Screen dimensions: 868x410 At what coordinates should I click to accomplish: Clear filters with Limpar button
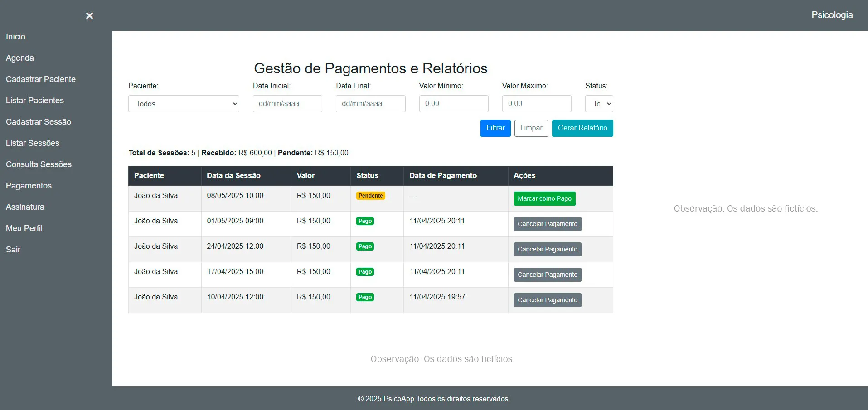tap(531, 128)
